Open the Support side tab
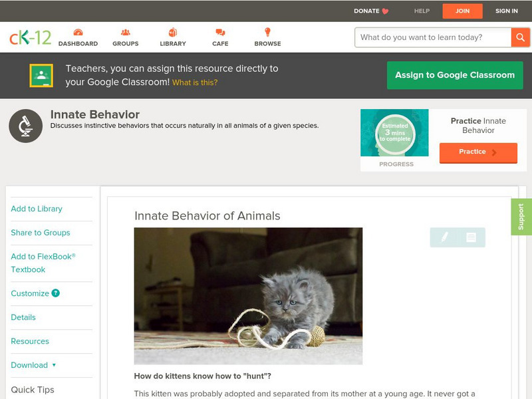Image resolution: width=532 pixels, height=399 pixels. [x=521, y=217]
